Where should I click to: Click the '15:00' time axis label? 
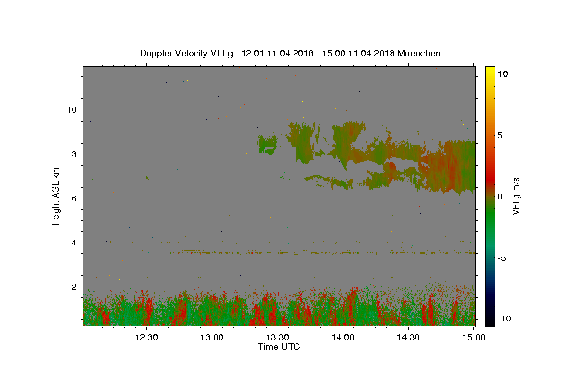[x=474, y=337]
